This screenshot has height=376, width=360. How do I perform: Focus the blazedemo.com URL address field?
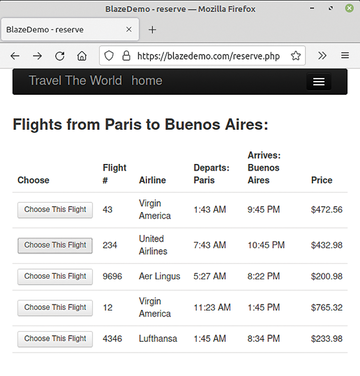[x=208, y=56]
